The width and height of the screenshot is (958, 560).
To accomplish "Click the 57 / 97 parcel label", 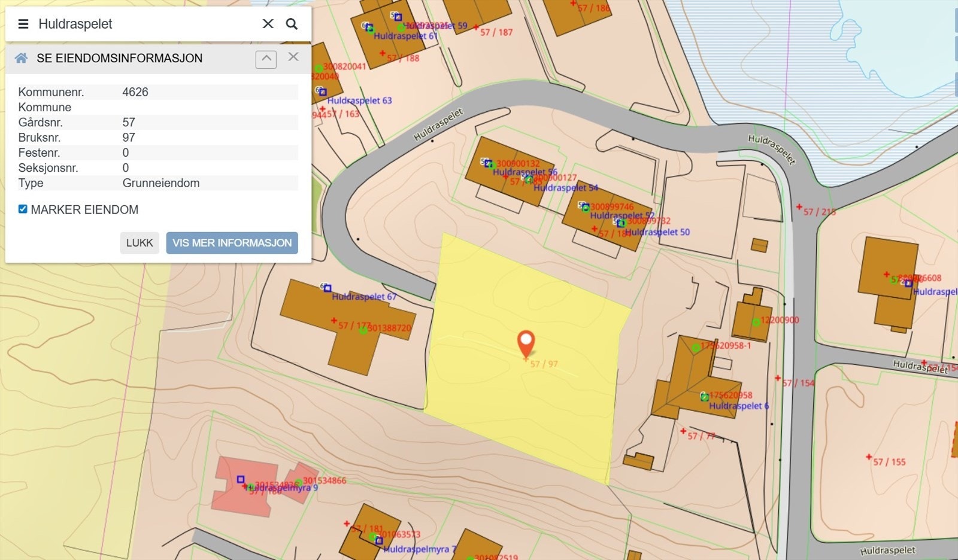I will click(x=544, y=364).
